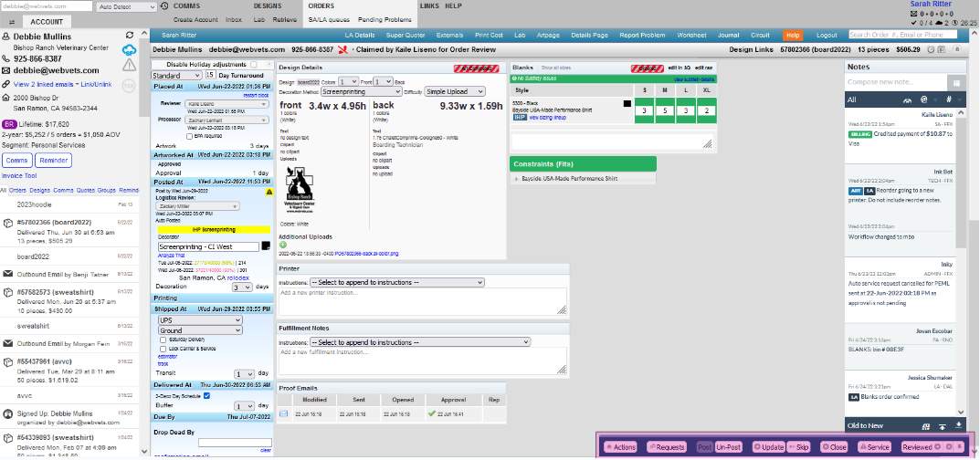Click the # hashtag filter in Notes
Image resolution: width=980 pixels, height=460 pixels.
[949, 99]
